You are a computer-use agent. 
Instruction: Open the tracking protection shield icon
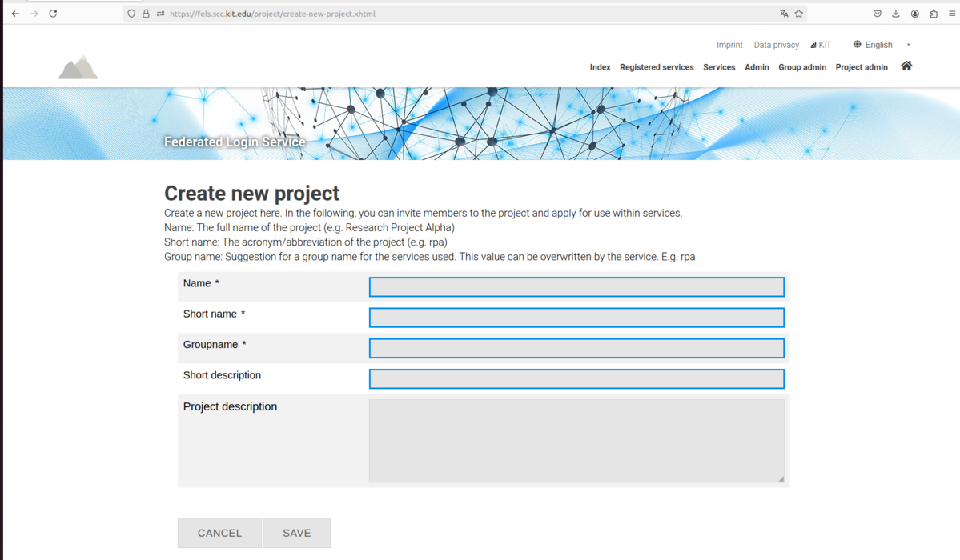click(x=131, y=14)
